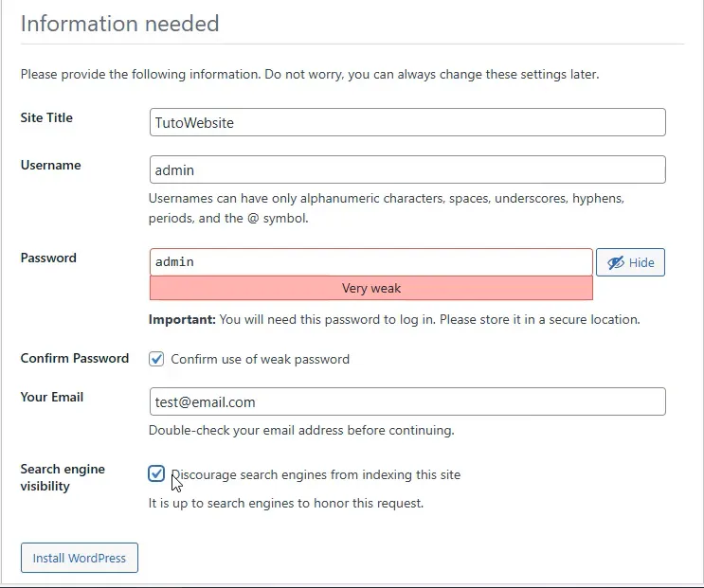Click the Site Title input field
The image size is (704, 588).
pyautogui.click(x=407, y=122)
